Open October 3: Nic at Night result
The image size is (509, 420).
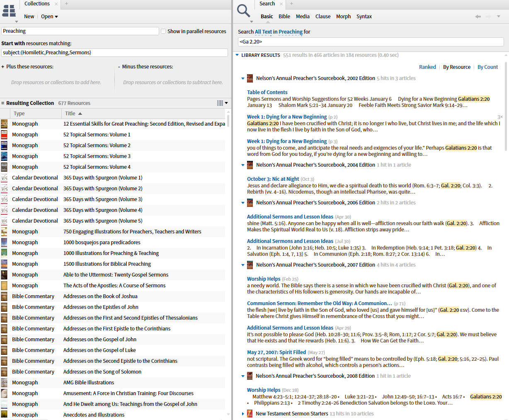pos(273,179)
